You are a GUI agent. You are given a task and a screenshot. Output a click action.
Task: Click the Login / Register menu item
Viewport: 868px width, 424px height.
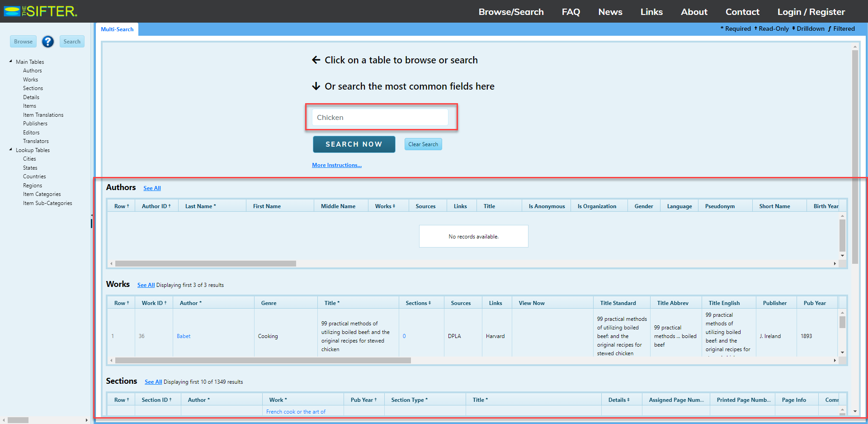(x=811, y=12)
